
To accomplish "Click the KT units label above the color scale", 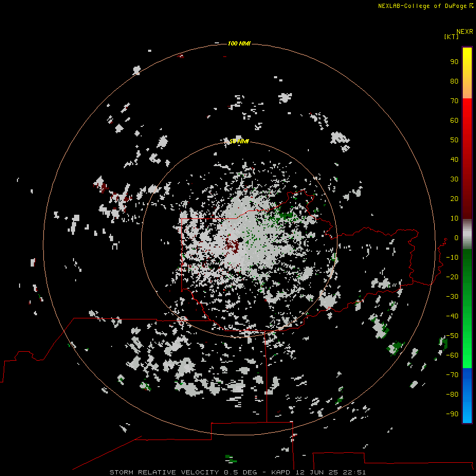I will 452,37.
